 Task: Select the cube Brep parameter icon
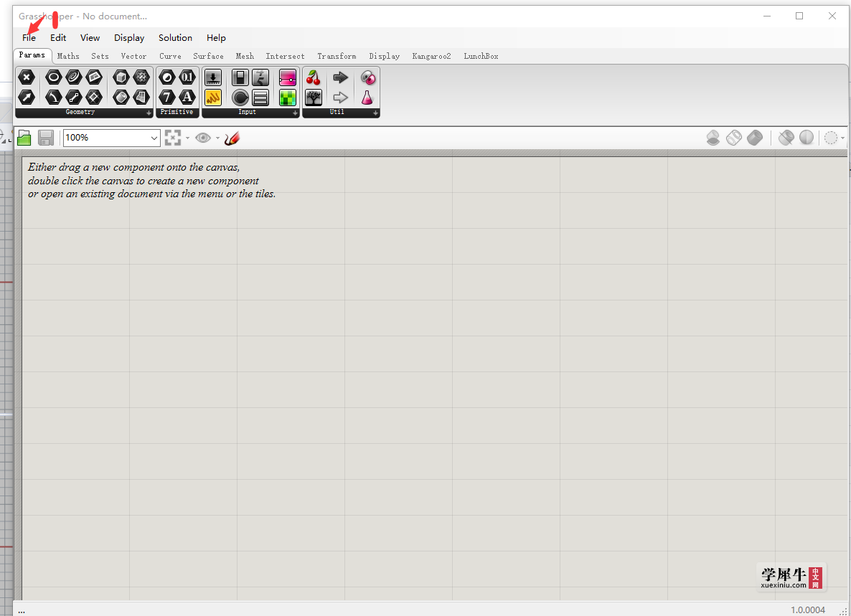tap(121, 77)
